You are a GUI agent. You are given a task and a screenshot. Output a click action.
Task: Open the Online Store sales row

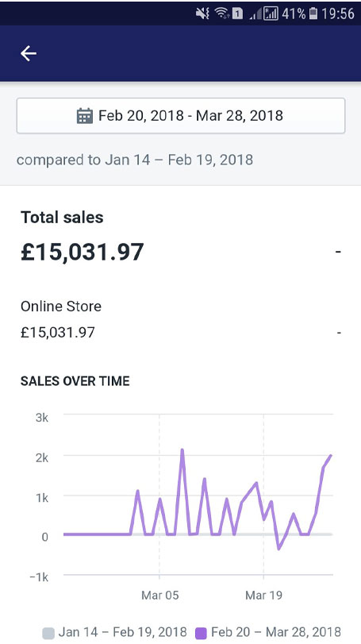click(x=181, y=319)
